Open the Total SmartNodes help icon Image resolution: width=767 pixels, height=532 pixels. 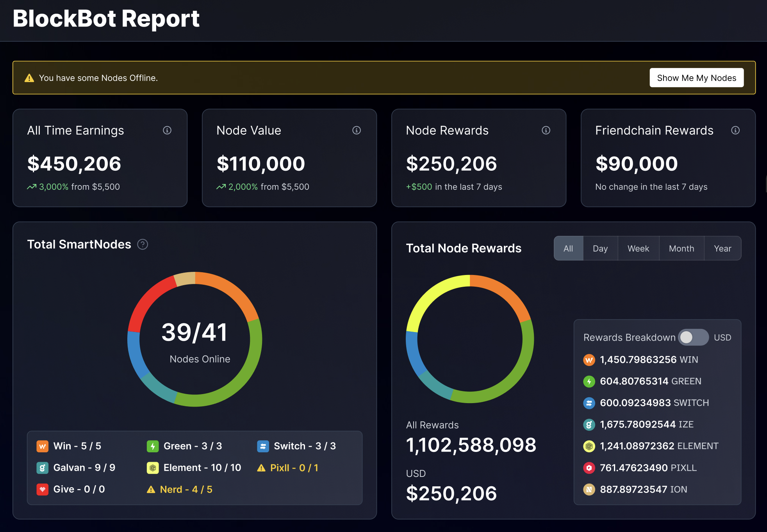tap(143, 244)
